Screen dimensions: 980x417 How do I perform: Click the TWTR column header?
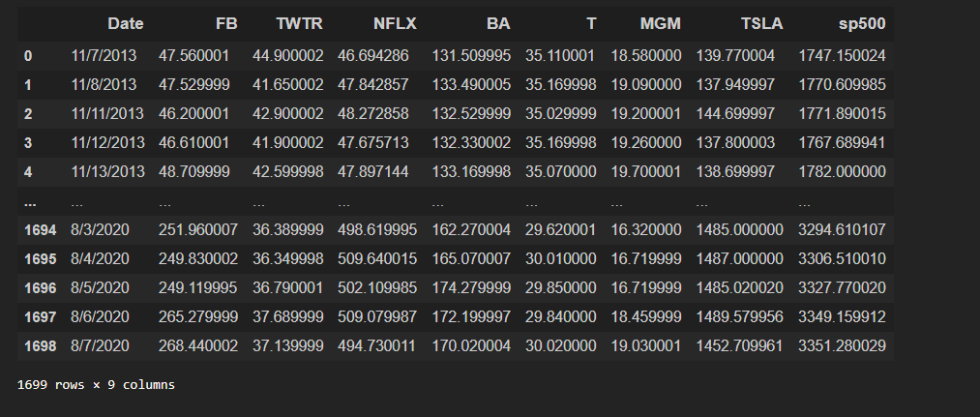307,22
